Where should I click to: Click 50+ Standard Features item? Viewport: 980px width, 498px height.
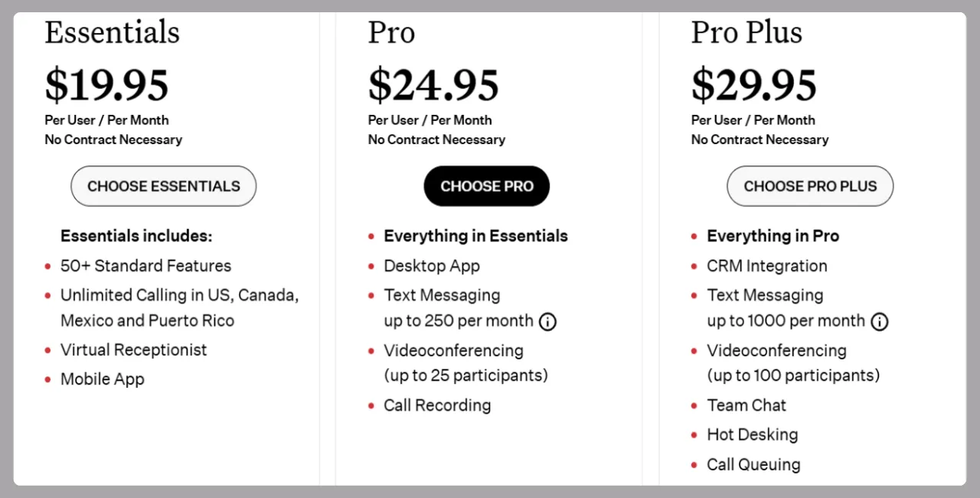145,266
